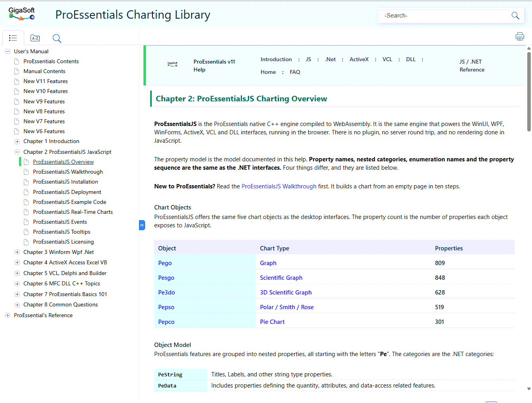The image size is (532, 403).
Task: Focus the -Search- input field
Action: click(444, 15)
